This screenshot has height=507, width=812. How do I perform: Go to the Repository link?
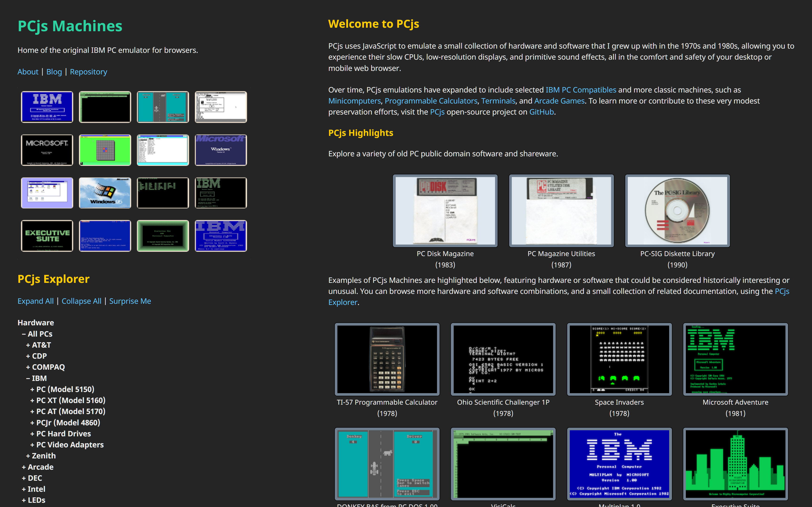tap(89, 72)
